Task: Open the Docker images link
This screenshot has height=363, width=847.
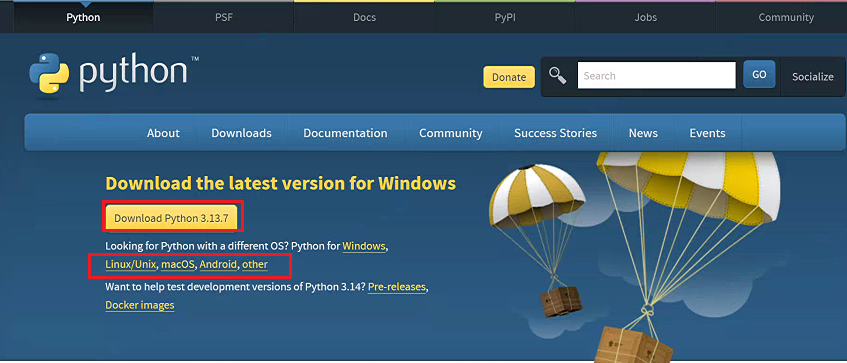Action: click(x=140, y=305)
